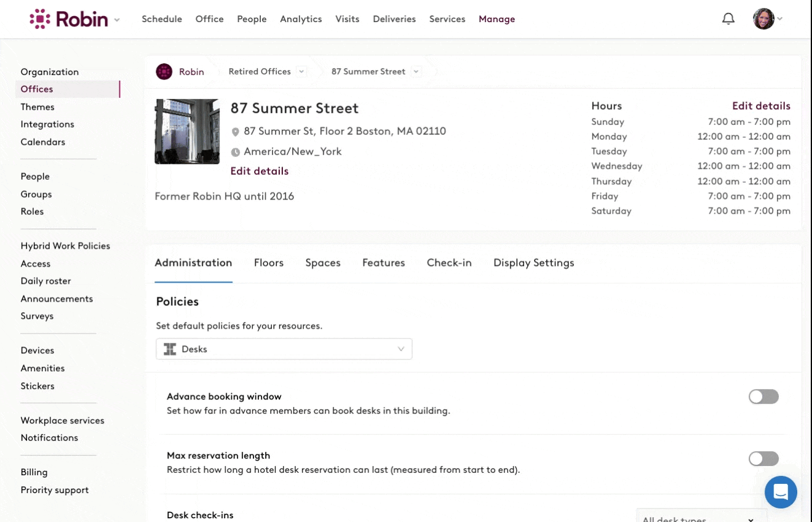The image size is (812, 522).
Task: Click the 'Former Robin HQ until 2016' description
Action: coord(225,196)
